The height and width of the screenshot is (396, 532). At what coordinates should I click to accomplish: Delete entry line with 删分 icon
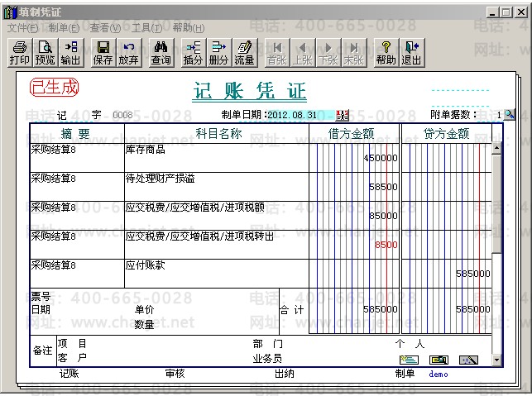point(218,53)
